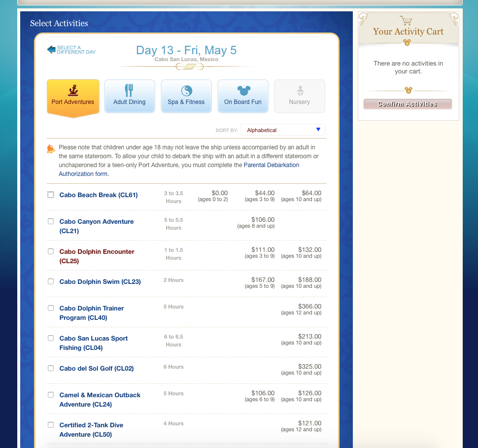Screen dimensions: 478x448
Task: Click the $64.00 price for Beach Break
Action: tap(311, 193)
